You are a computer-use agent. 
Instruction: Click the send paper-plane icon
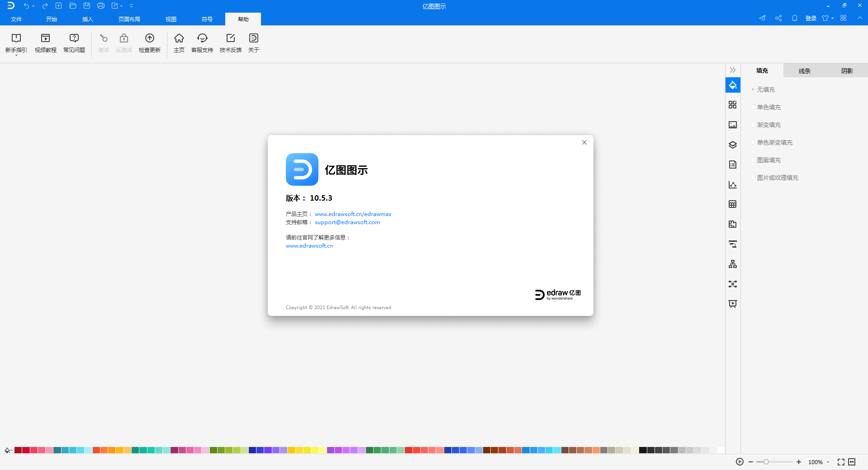click(762, 18)
